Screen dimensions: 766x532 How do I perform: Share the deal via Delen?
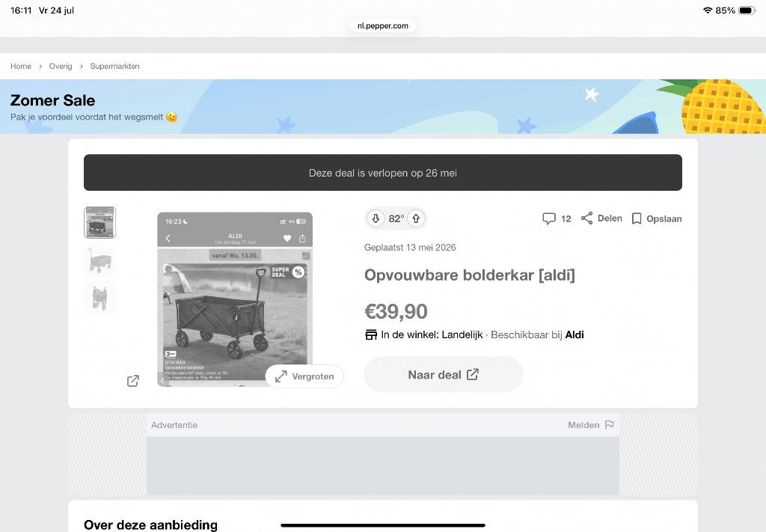point(601,218)
